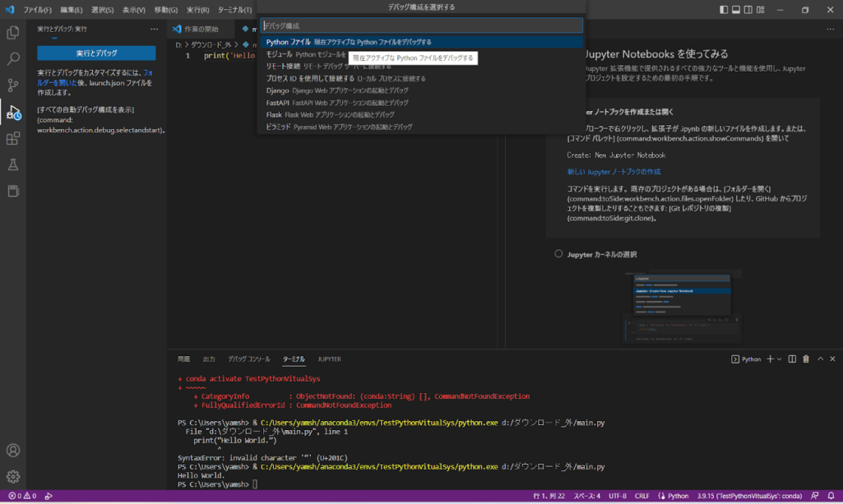Open the ファイル(F) menu
The height and width of the screenshot is (504, 843).
point(37,10)
